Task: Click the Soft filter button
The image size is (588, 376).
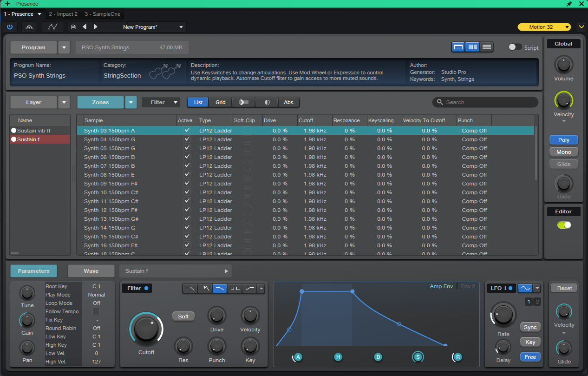Action: [x=183, y=317]
